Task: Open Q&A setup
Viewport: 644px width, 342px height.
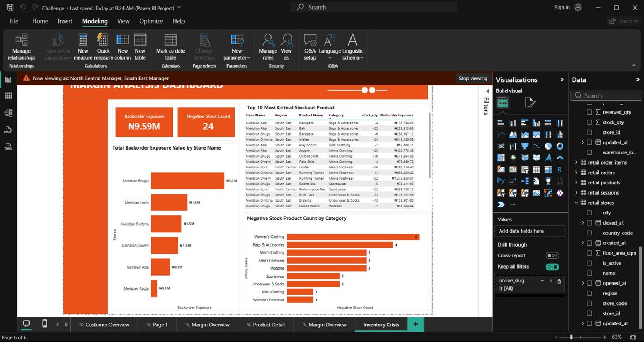Action: pos(310,47)
